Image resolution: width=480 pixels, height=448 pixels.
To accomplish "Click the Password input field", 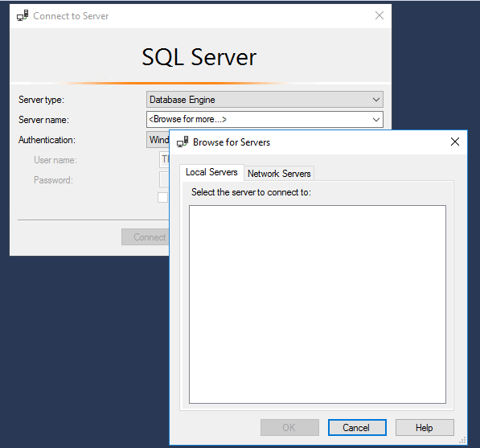I will (x=164, y=179).
